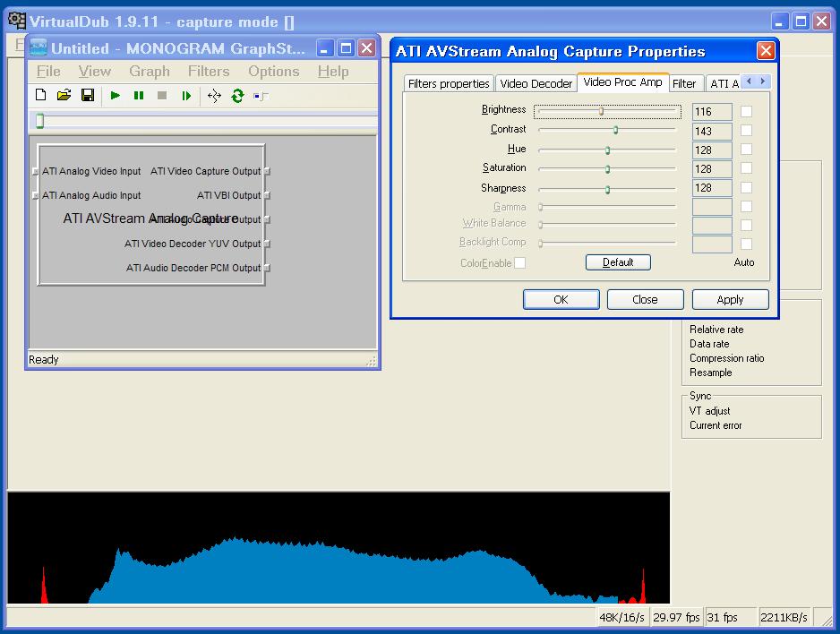This screenshot has height=634, width=840.
Task: Click the ATI VBI Output pin
Action: click(267, 195)
